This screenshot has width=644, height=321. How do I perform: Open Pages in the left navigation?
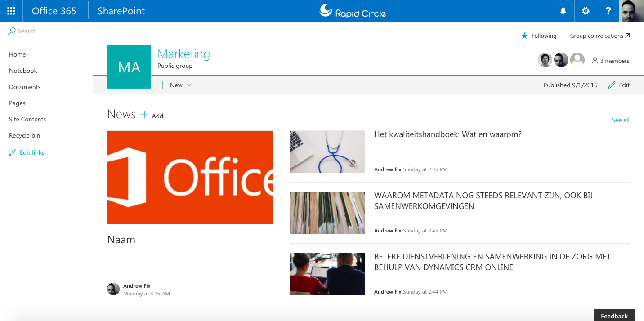pyautogui.click(x=17, y=103)
